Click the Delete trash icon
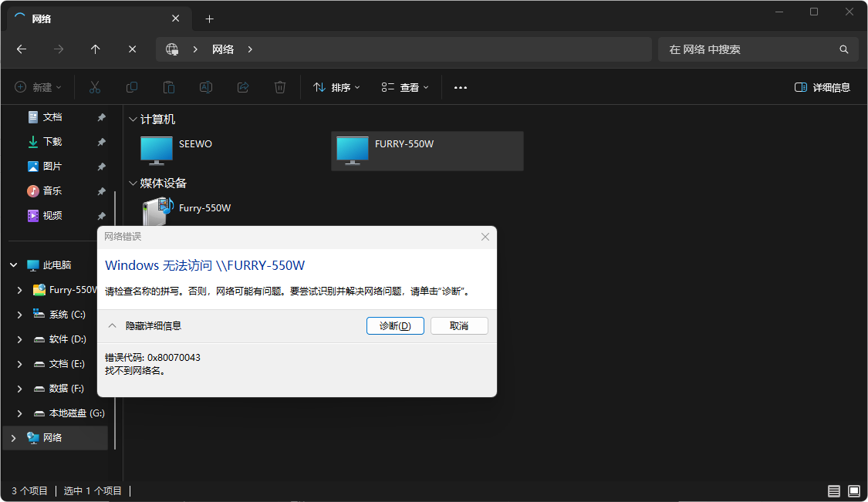Image resolution: width=868 pixels, height=502 pixels. 280,87
